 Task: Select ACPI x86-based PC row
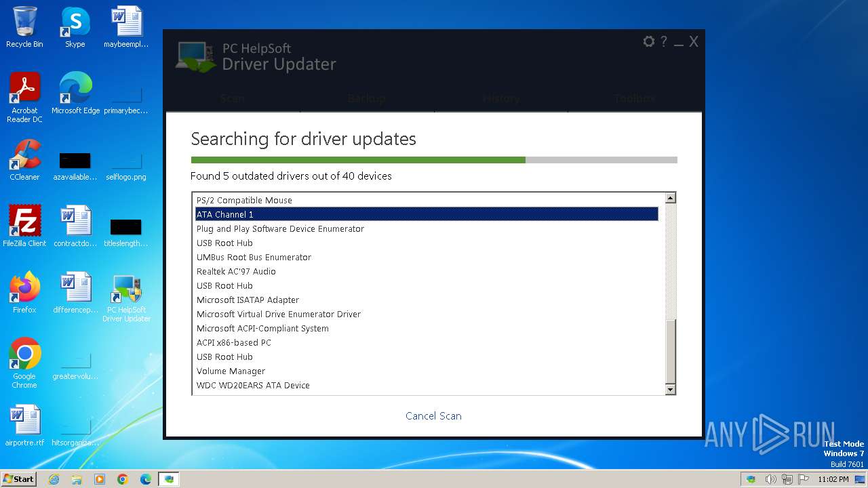[x=427, y=343]
